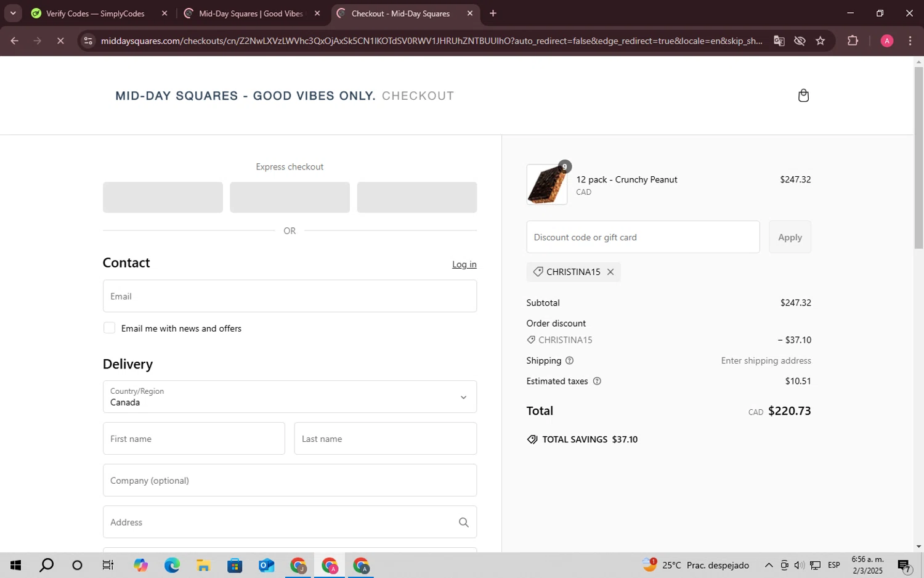Bookmark this page with star icon
Image resolution: width=924 pixels, height=578 pixels.
[x=821, y=41]
